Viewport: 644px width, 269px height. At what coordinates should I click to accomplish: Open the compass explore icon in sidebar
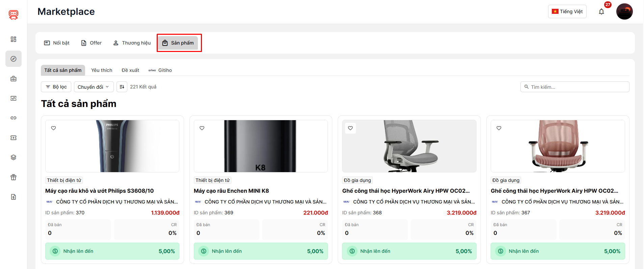click(14, 59)
